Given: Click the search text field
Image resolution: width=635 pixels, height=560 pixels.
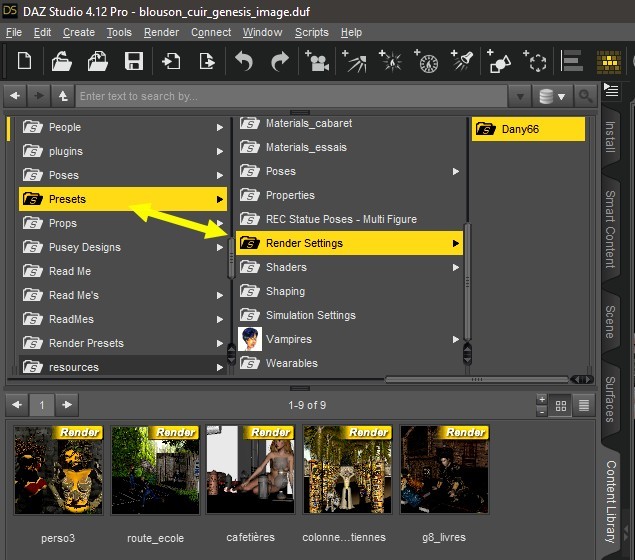Looking at the screenshot, I should click(291, 96).
